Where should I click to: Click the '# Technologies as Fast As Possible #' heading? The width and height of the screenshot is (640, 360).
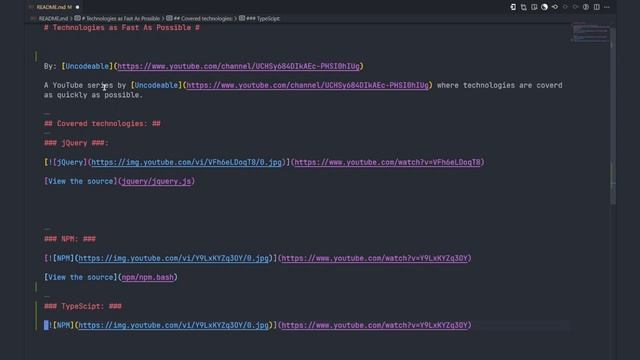pos(122,27)
